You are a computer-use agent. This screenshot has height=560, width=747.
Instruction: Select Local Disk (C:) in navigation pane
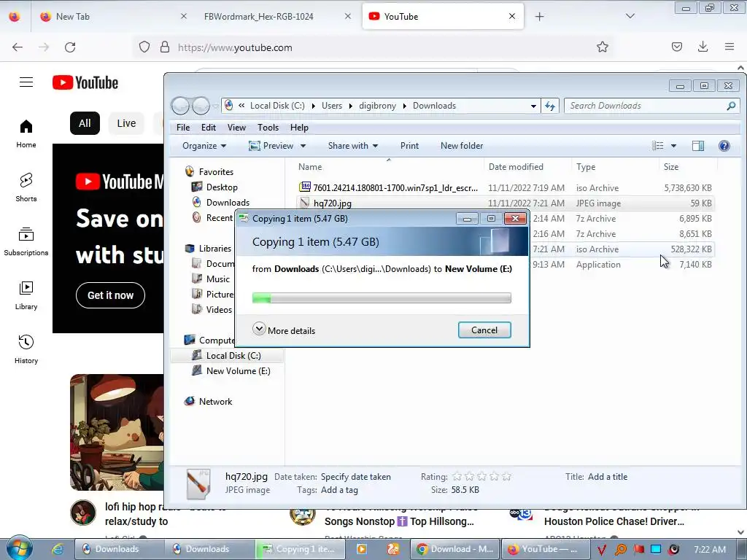tap(226, 356)
